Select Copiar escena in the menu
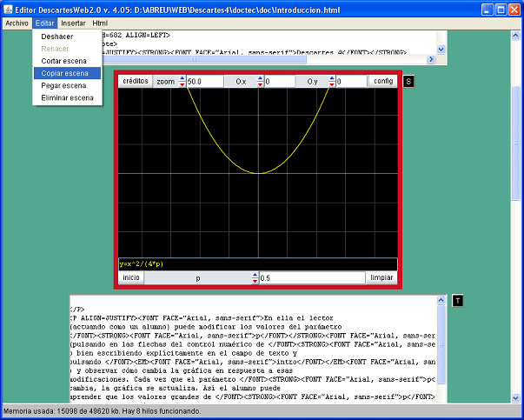Viewport: 524px width, 420px height. tap(67, 73)
